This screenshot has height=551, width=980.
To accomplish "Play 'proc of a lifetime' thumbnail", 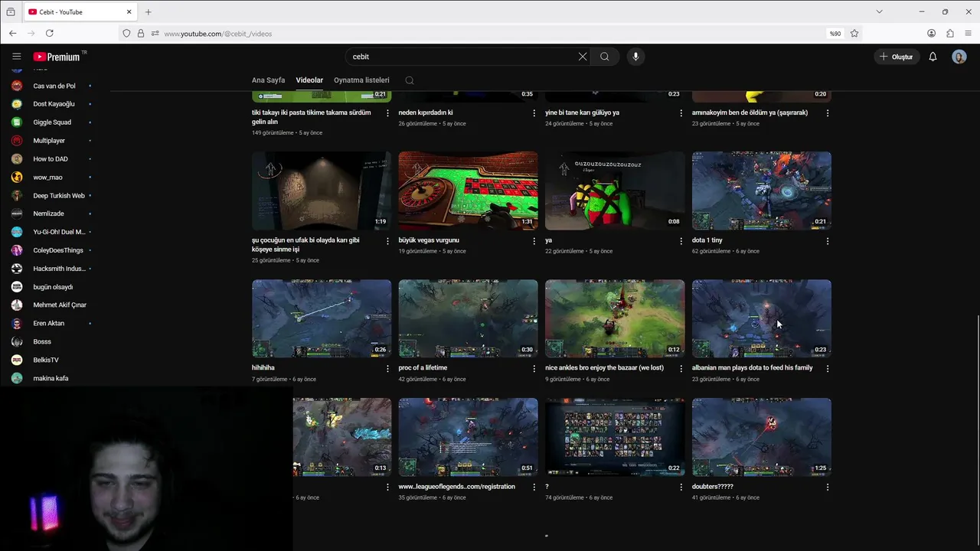I will (468, 318).
